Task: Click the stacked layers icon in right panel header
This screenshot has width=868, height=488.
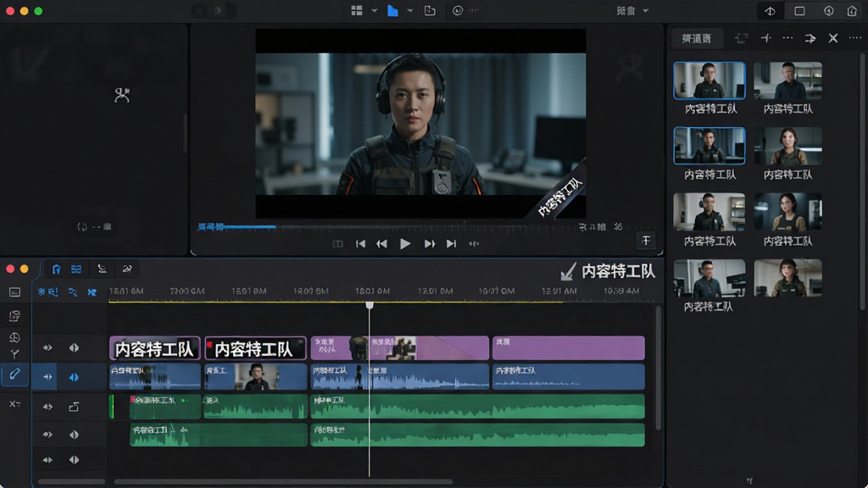Action: point(741,38)
